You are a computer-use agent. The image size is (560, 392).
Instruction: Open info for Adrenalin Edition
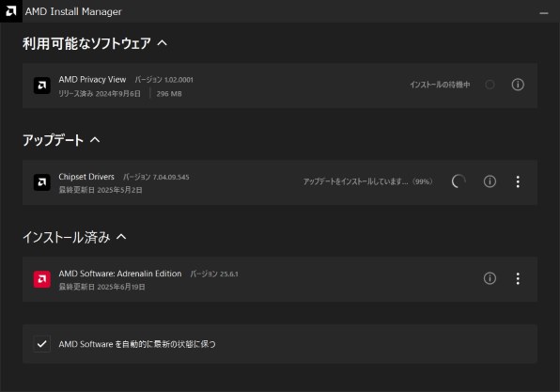490,278
